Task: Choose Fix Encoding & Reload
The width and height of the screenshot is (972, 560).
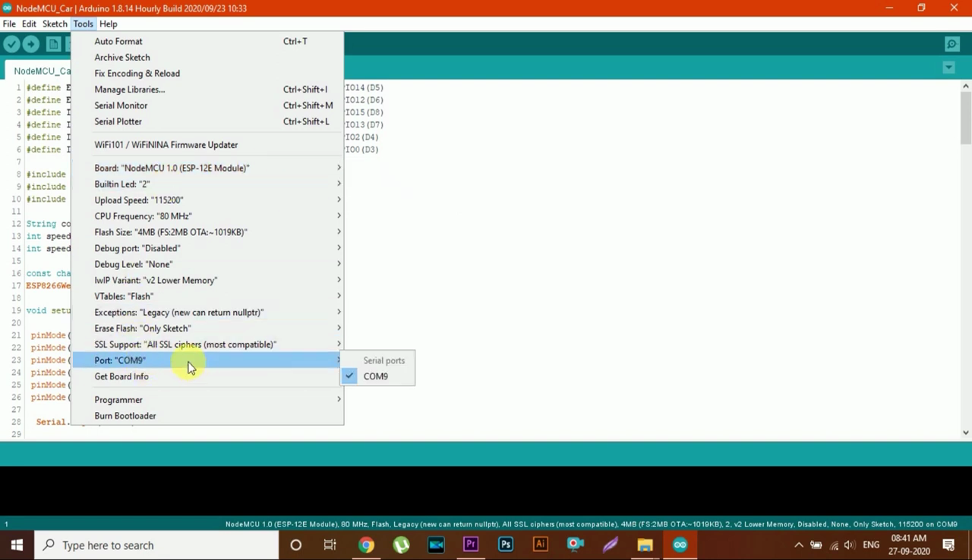Action: (207, 74)
